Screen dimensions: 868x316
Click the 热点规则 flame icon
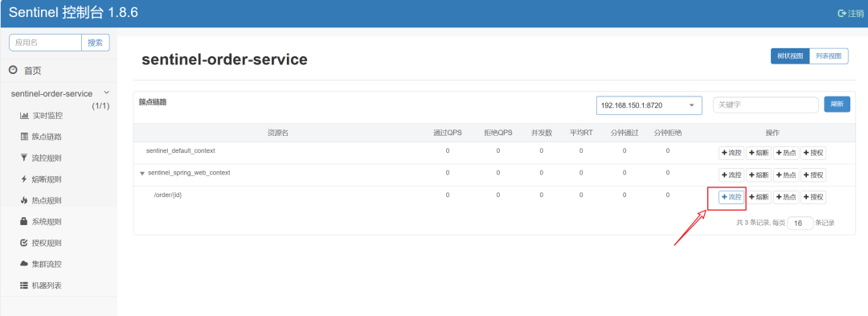24,200
